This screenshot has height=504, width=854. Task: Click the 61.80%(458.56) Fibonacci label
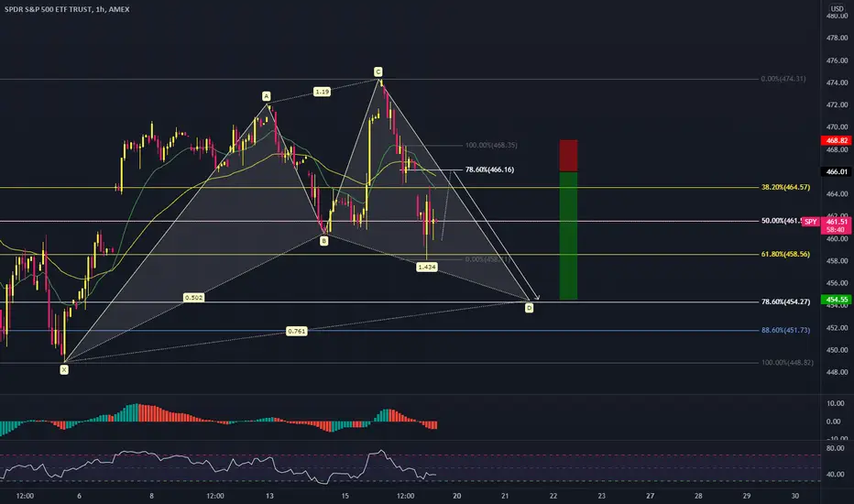click(x=785, y=255)
